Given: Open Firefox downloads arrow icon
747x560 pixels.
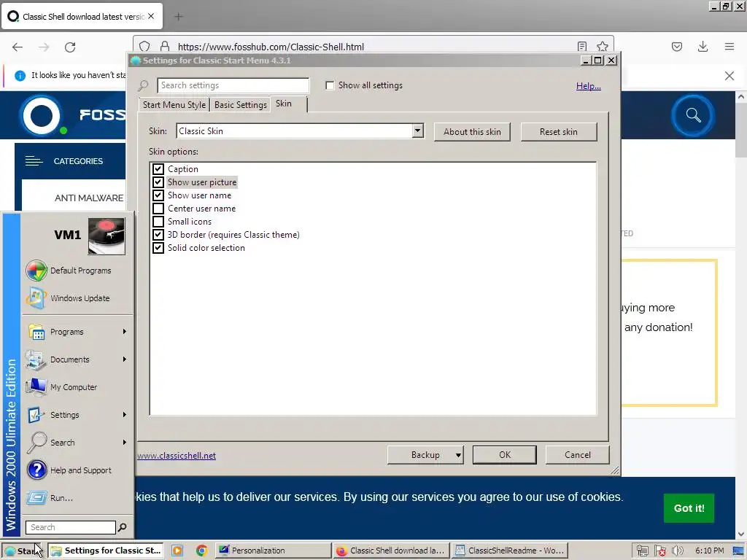Looking at the screenshot, I should 703,47.
